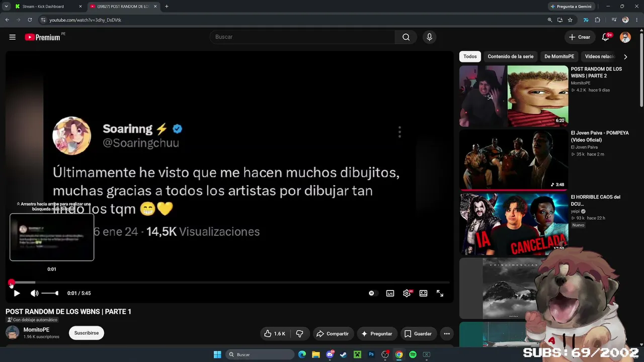Image resolution: width=644 pixels, height=362 pixels.
Task: Click Pregunta a Gemini button
Action: pyautogui.click(x=572, y=7)
